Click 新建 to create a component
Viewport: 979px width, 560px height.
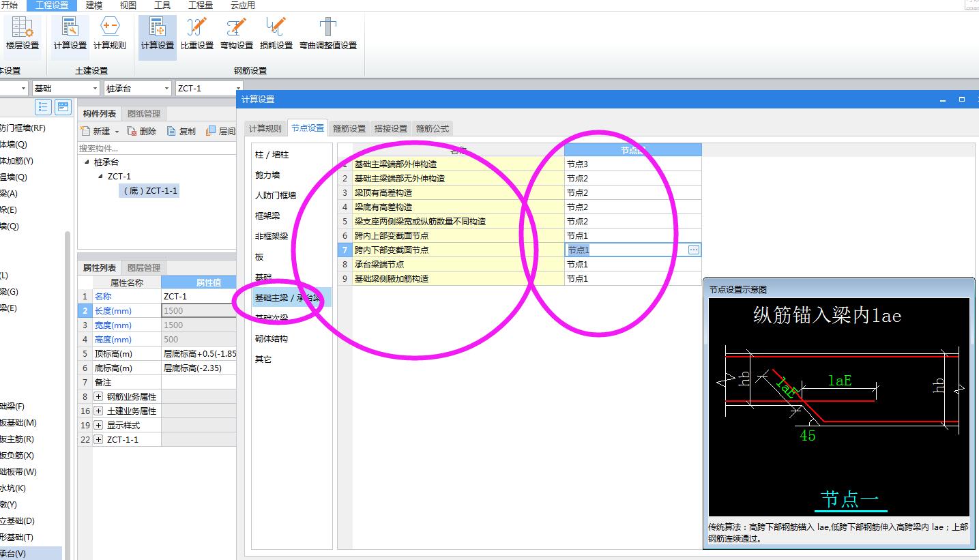point(96,131)
